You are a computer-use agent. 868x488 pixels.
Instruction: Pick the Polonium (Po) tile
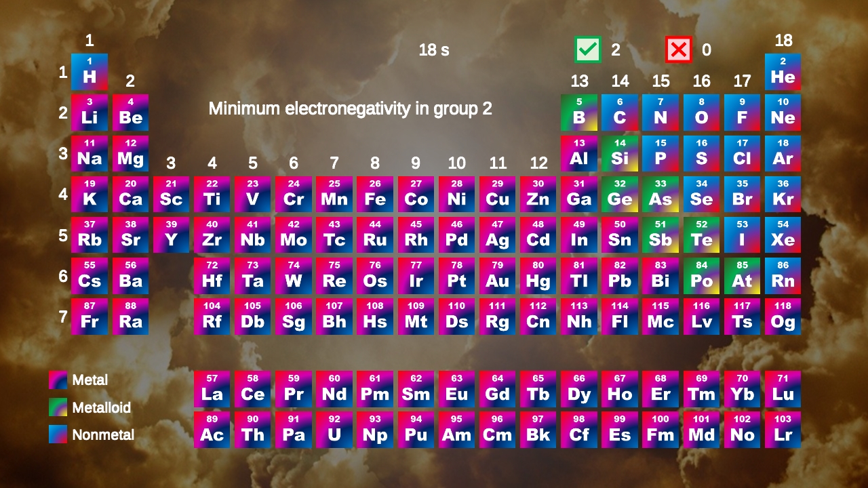(701, 276)
